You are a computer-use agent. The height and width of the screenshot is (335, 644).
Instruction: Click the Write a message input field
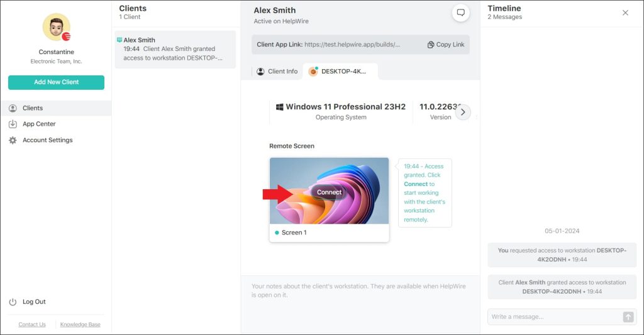point(553,317)
